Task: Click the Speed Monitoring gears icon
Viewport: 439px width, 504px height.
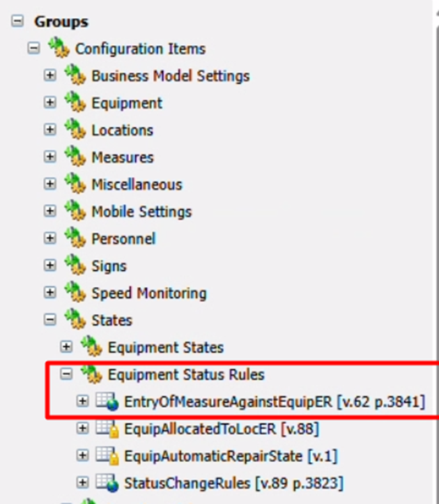Action: pos(75,293)
